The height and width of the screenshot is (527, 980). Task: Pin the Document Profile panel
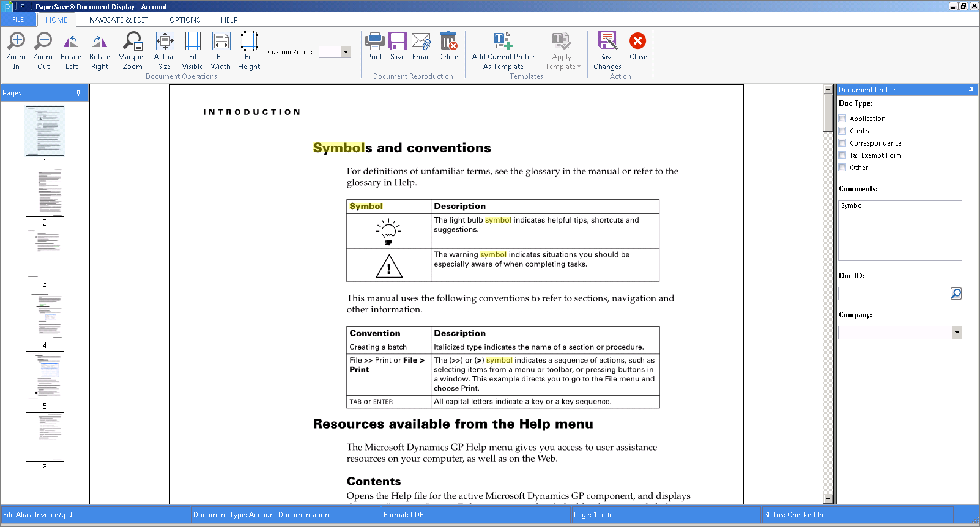[x=971, y=90]
